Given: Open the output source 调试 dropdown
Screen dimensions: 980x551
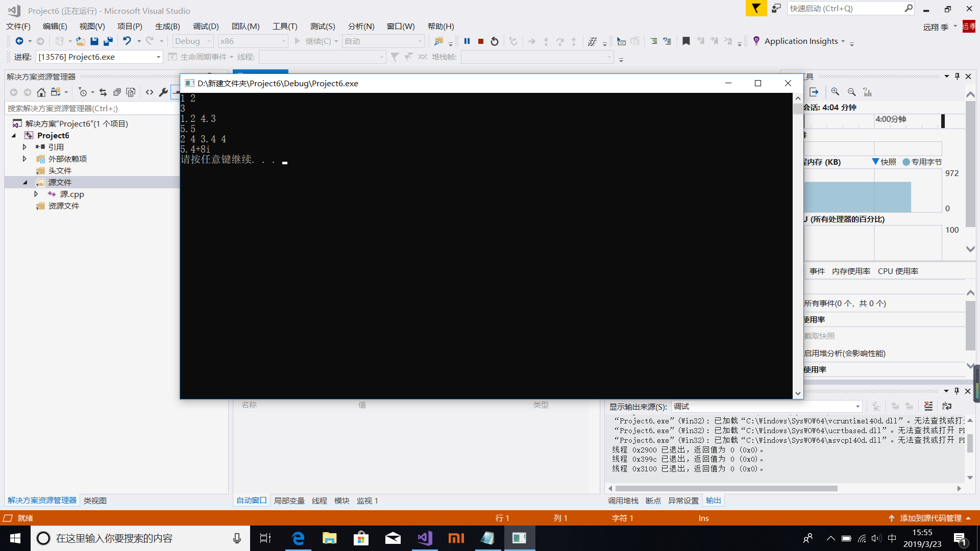Looking at the screenshot, I should click(x=857, y=407).
